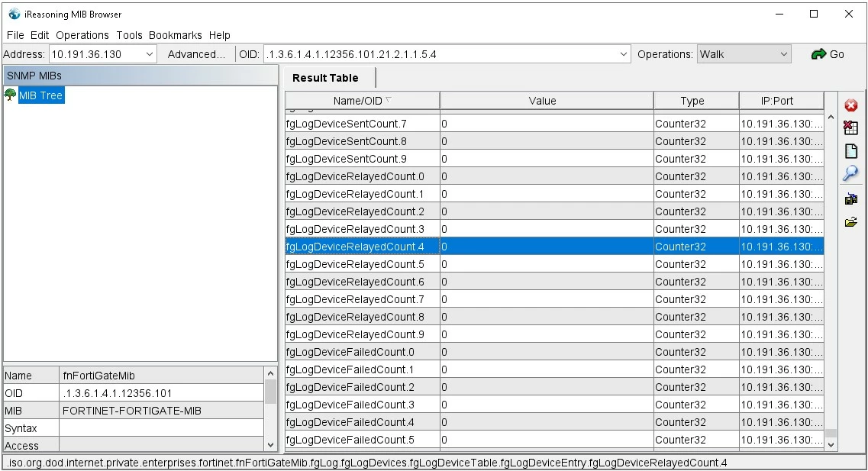Open the Tools menu
868x471 pixels.
(x=129, y=35)
